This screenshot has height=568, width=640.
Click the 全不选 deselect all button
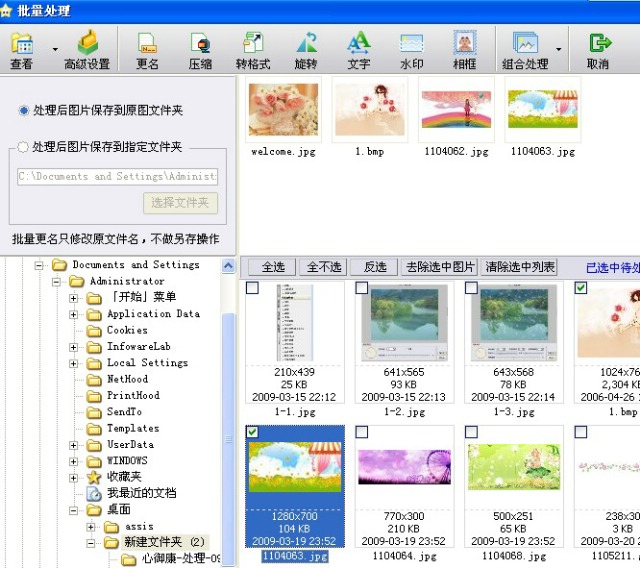(324, 267)
